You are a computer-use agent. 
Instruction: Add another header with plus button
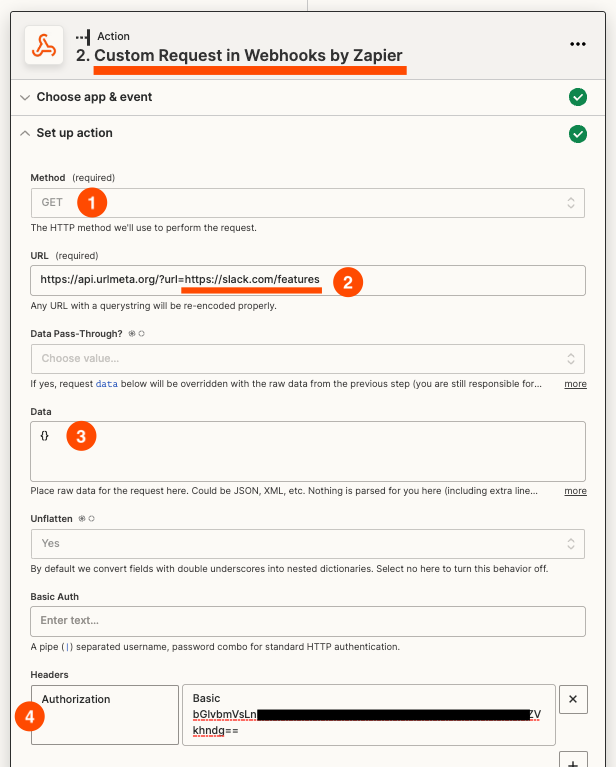pyautogui.click(x=573, y=761)
